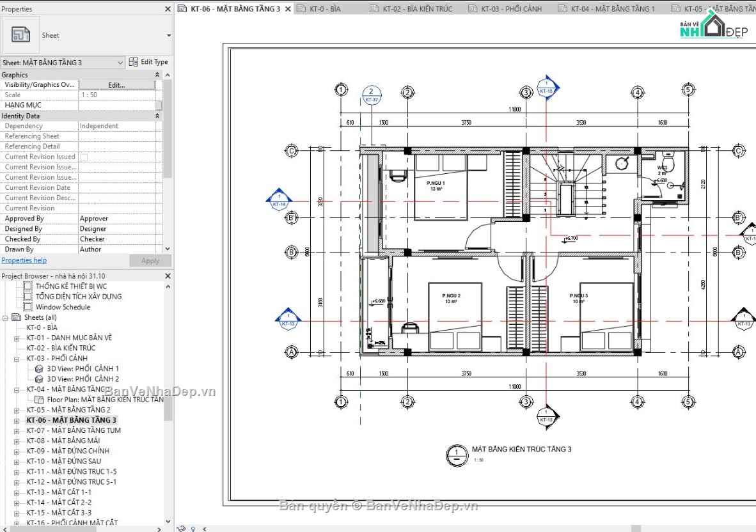Click the Apply button
The width and height of the screenshot is (756, 532).
(x=150, y=261)
